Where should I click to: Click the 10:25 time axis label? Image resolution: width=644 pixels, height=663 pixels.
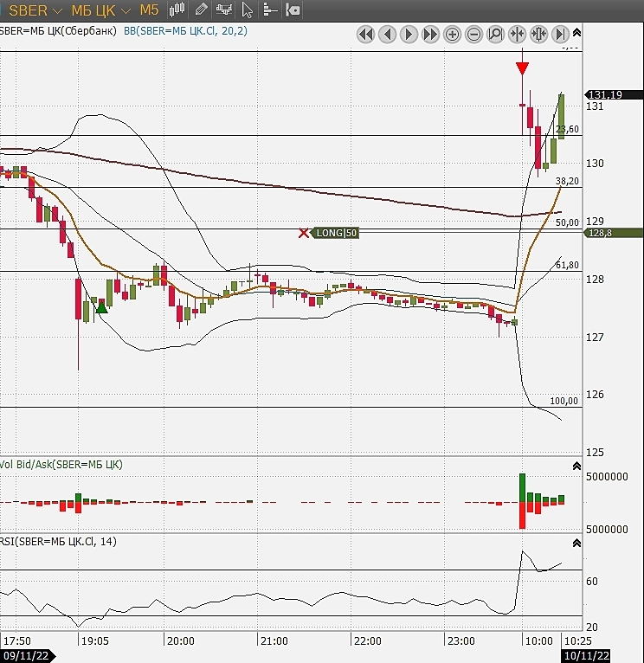coord(578,641)
